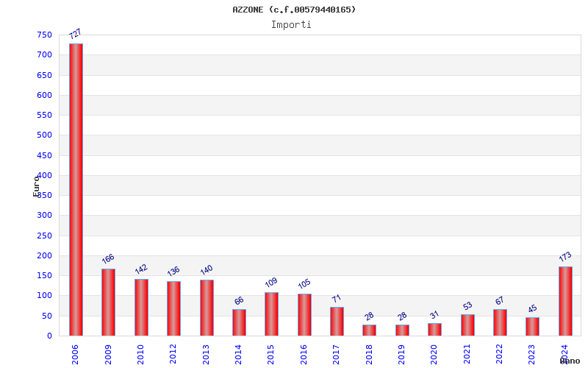Click the 67 value label

click(x=500, y=301)
